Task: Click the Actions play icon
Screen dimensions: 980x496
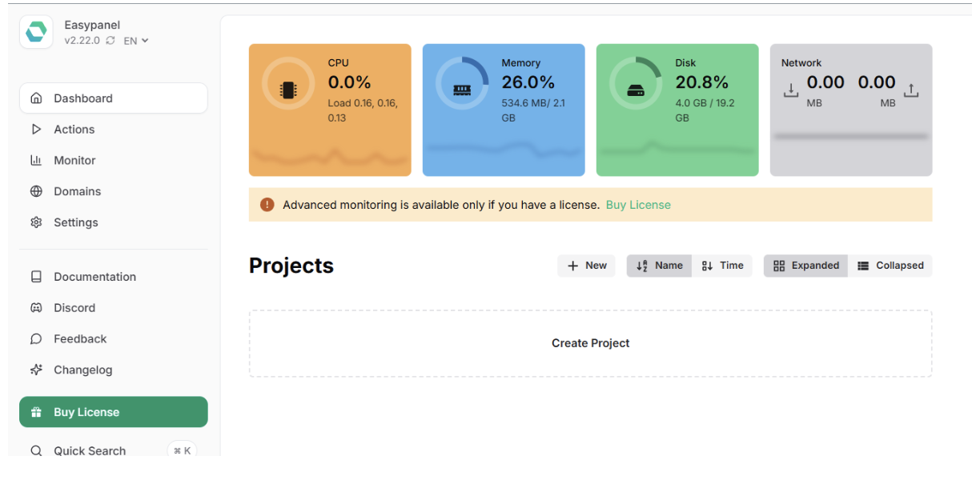Action: point(36,130)
